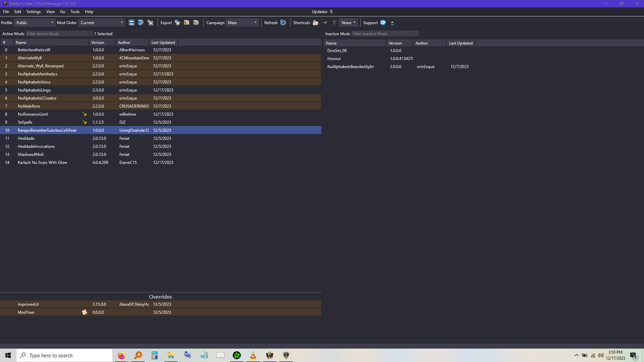Image resolution: width=644 pixels, height=362 pixels.
Task: Sort active mods by Version column header
Action: [x=103, y=43]
